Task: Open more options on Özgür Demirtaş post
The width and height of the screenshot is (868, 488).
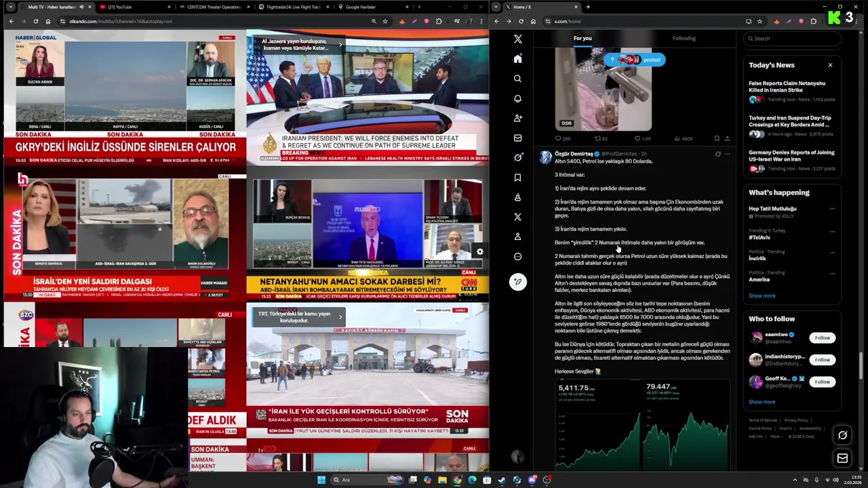Action: click(x=728, y=154)
